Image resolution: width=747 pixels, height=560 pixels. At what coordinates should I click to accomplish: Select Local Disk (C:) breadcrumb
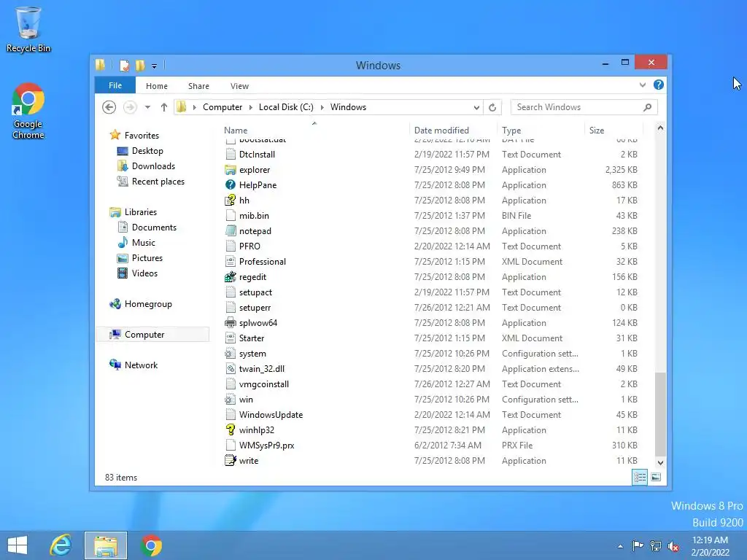click(286, 107)
